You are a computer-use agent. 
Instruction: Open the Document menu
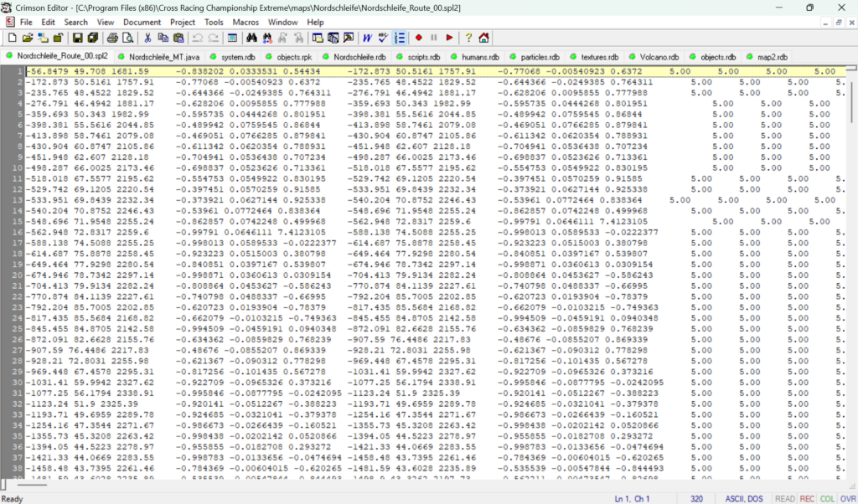(x=142, y=23)
